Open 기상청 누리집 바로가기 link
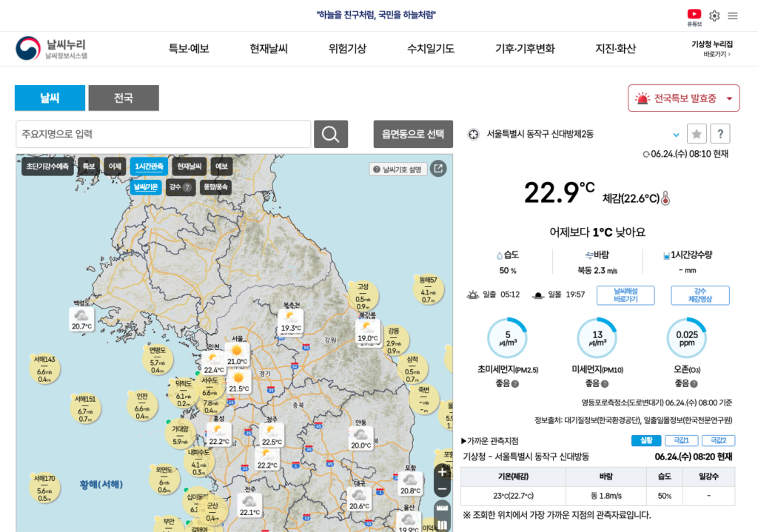 pos(712,49)
